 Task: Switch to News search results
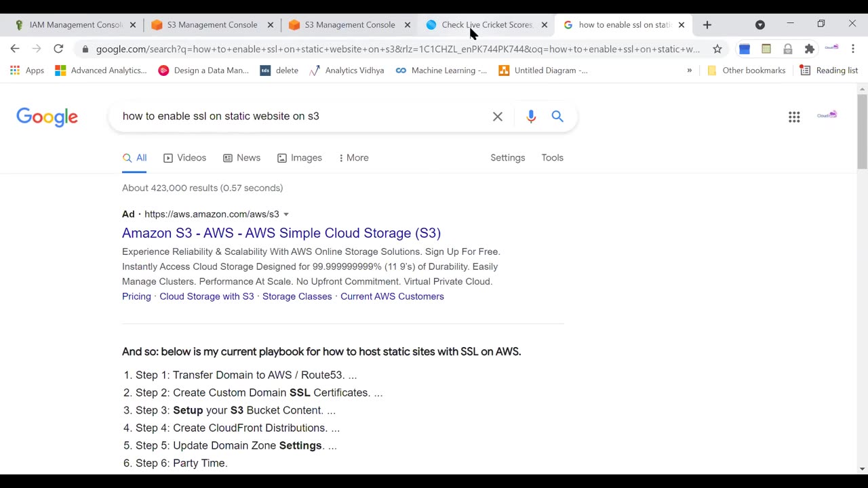tap(241, 158)
